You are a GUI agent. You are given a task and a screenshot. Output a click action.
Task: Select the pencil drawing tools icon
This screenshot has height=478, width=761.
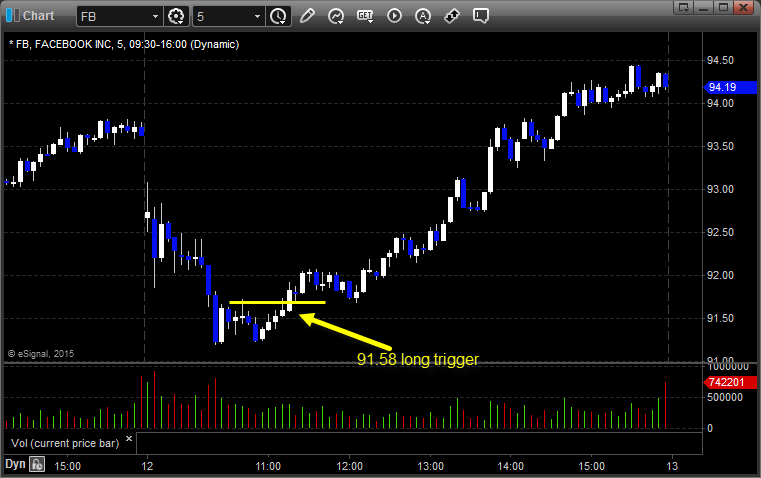307,16
